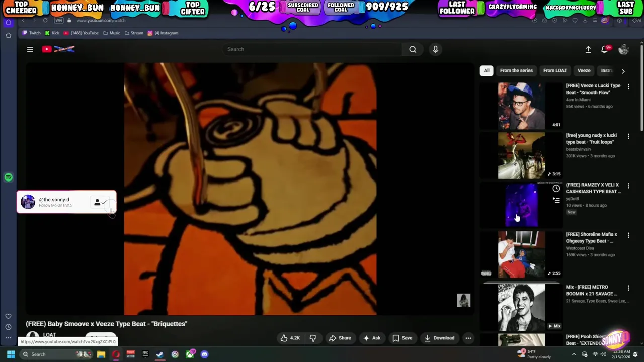Screen dimensions: 644x362
Task: Save the video to a playlist
Action: point(402,338)
